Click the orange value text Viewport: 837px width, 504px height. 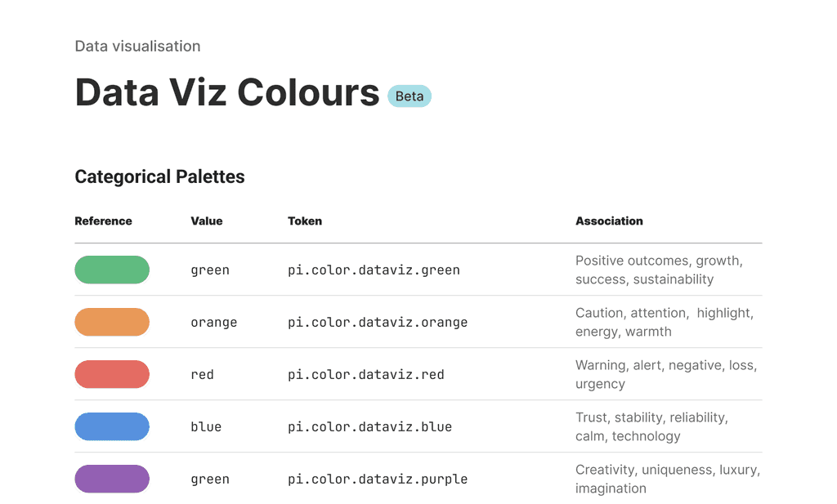[214, 322]
